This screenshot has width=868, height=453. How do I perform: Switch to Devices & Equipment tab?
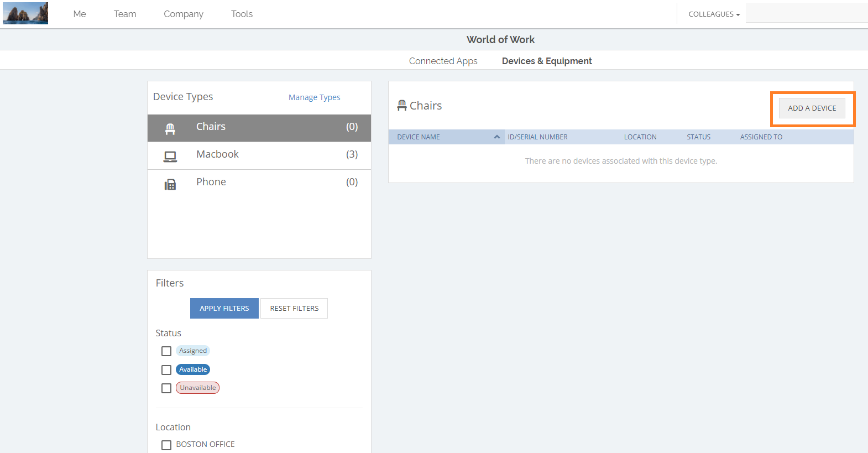(547, 61)
